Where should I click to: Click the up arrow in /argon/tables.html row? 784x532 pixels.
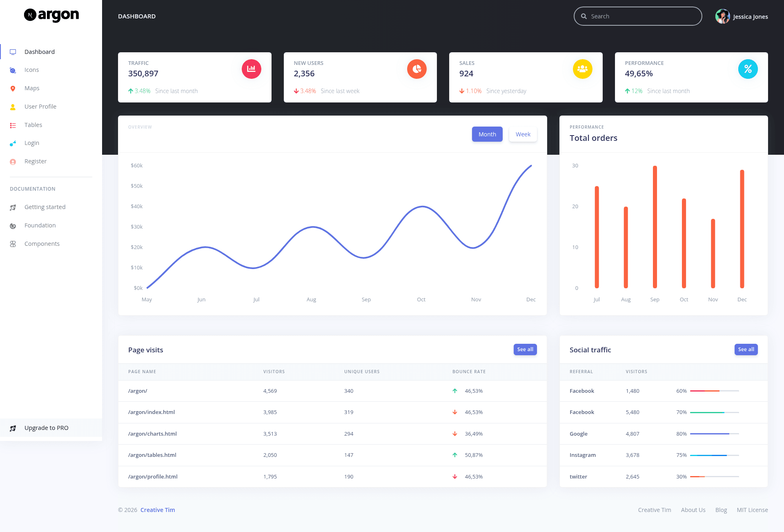[x=455, y=455]
